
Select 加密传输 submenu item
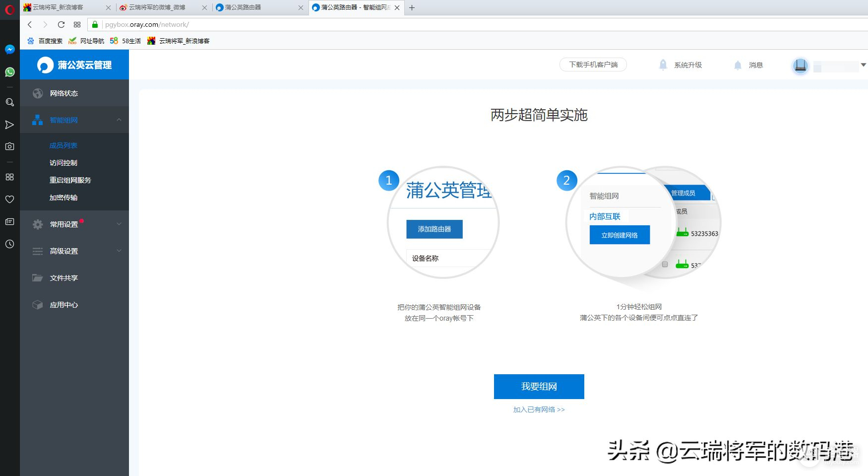(63, 198)
